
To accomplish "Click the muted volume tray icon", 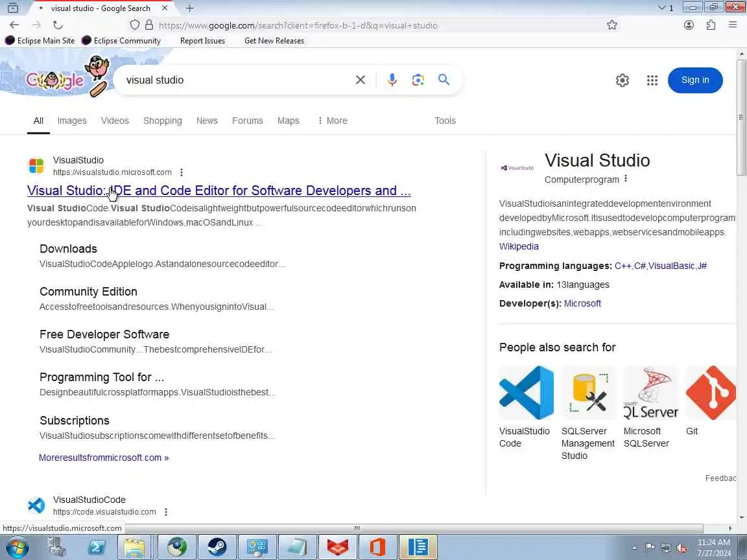I will (x=682, y=548).
